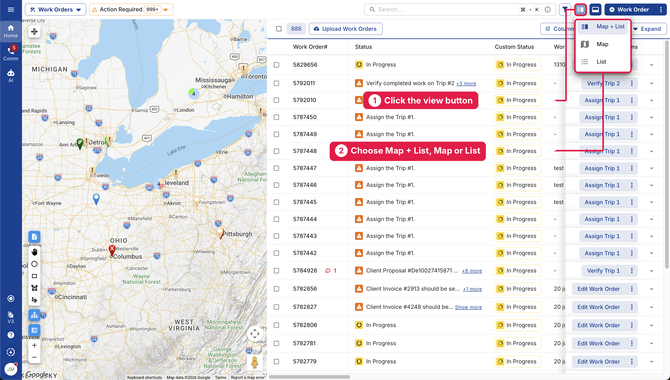This screenshot has width=670, height=380.
Task: Expand row chevron for order 5829656
Action: click(652, 65)
